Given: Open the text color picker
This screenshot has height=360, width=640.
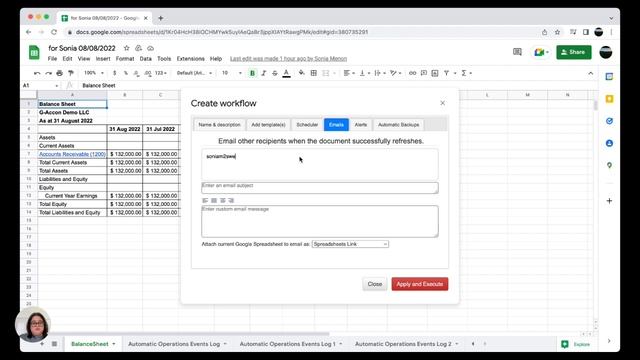Looking at the screenshot, I should point(287,73).
